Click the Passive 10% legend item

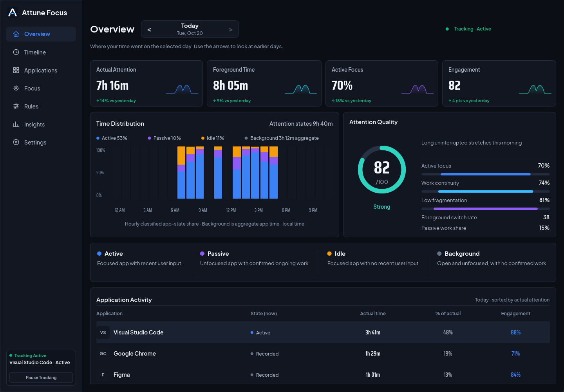click(x=164, y=138)
